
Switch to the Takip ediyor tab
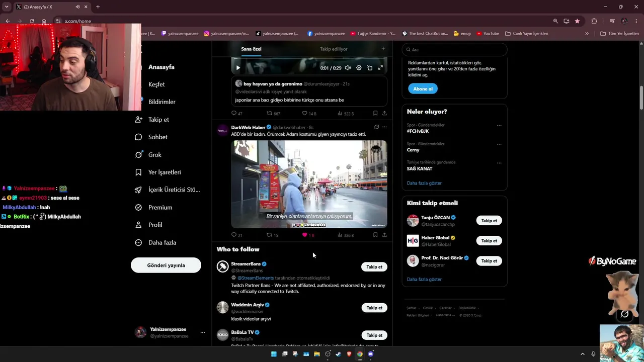click(334, 49)
